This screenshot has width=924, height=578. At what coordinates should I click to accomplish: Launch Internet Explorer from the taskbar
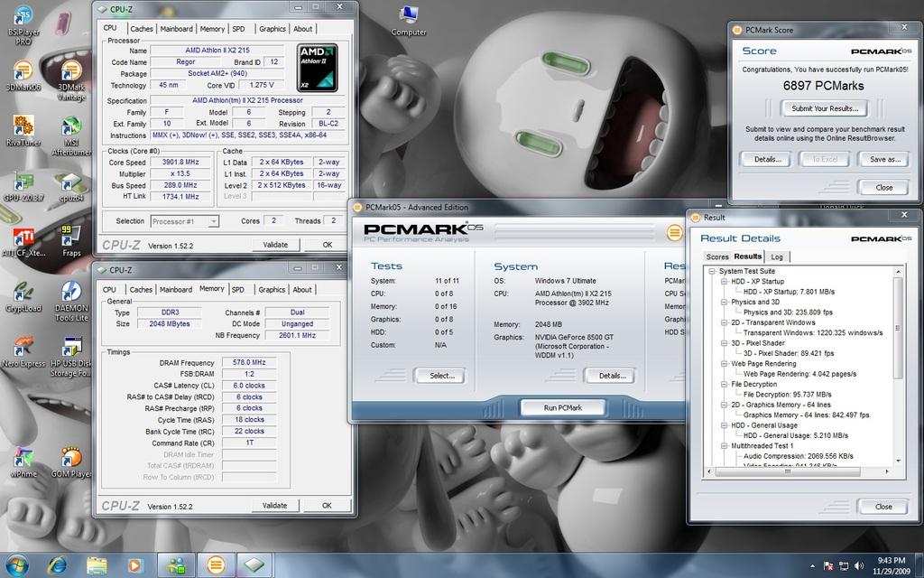(57, 565)
